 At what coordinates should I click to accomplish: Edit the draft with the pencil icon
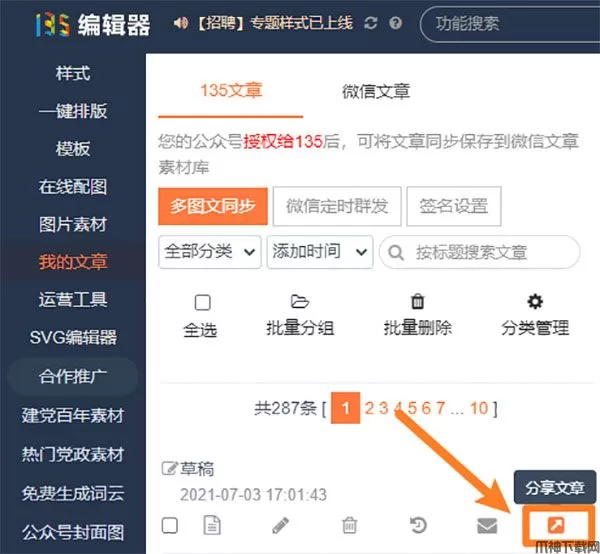pyautogui.click(x=280, y=525)
